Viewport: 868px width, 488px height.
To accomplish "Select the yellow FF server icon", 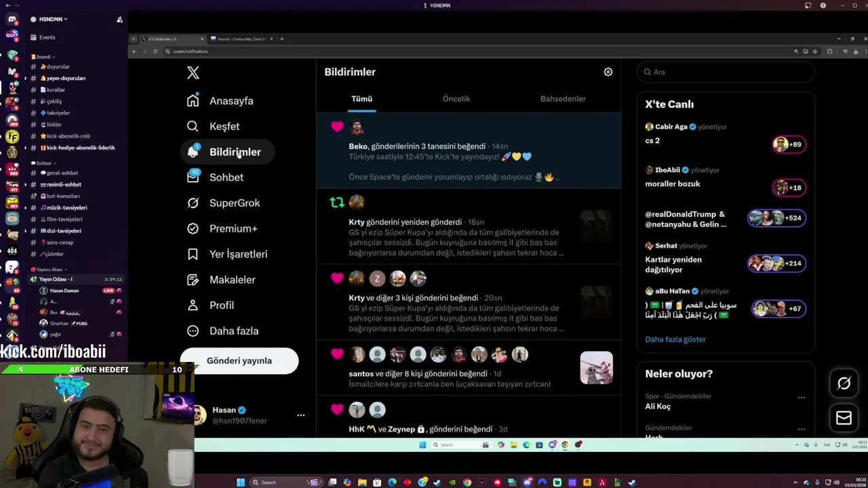I will coord(12,137).
